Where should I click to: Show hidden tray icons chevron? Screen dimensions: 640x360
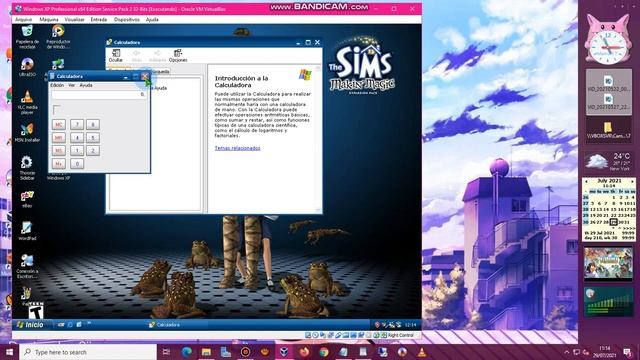pos(567,352)
